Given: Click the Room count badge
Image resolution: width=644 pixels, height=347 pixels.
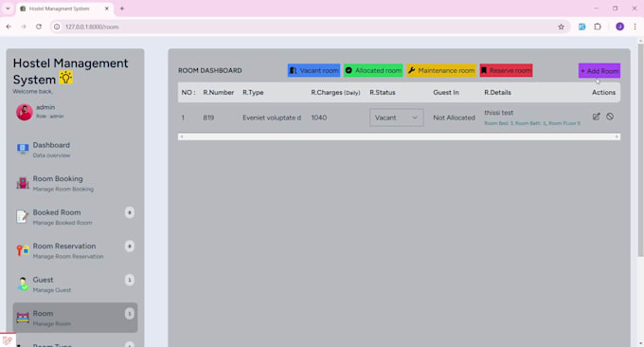Looking at the screenshot, I should (x=130, y=314).
